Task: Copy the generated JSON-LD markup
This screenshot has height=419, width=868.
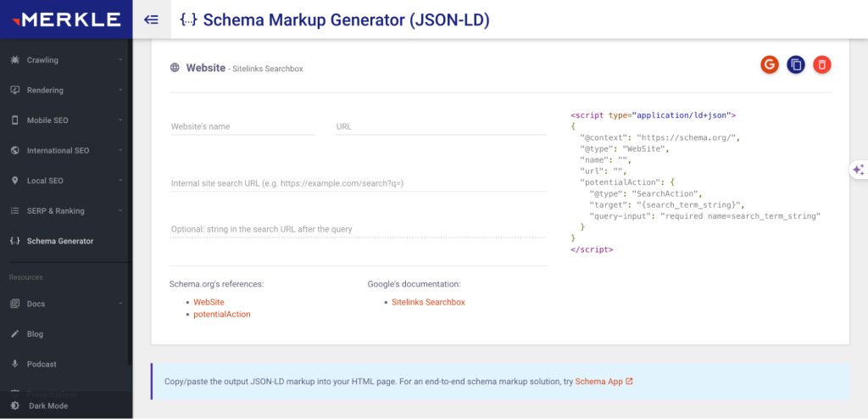Action: pos(796,64)
